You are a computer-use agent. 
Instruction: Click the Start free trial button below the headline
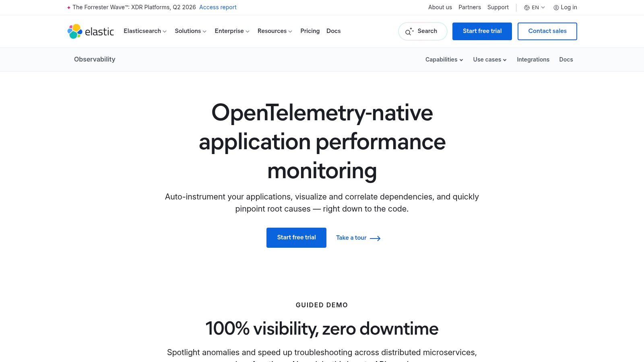click(x=296, y=238)
